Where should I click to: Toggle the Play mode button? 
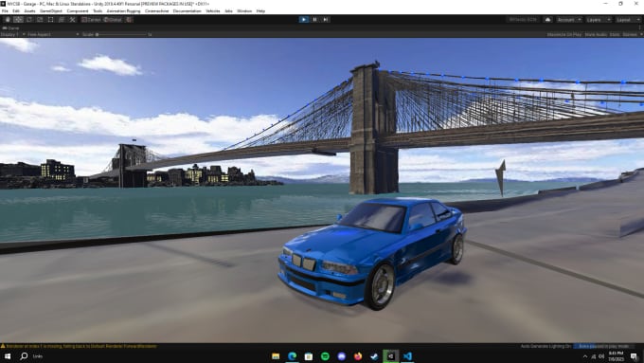pos(303,19)
